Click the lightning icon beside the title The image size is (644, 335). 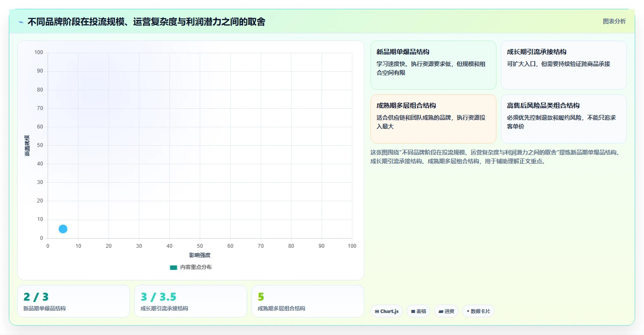[x=21, y=22]
